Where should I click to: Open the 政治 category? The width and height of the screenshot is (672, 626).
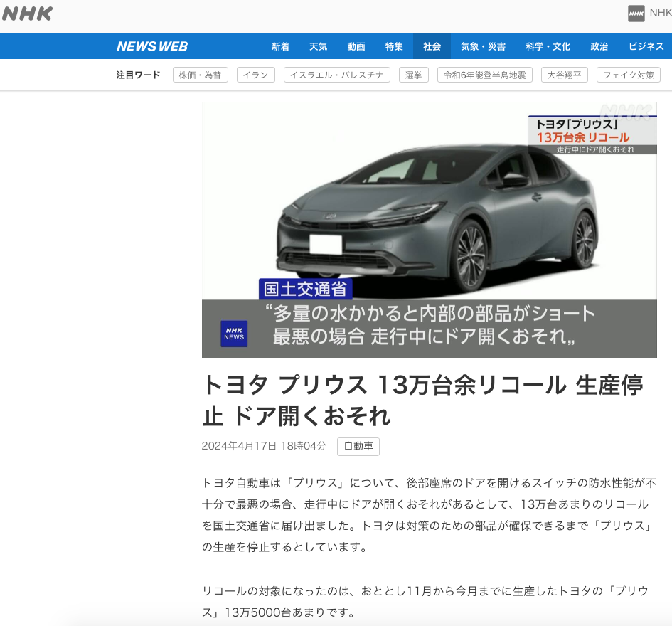point(599,46)
